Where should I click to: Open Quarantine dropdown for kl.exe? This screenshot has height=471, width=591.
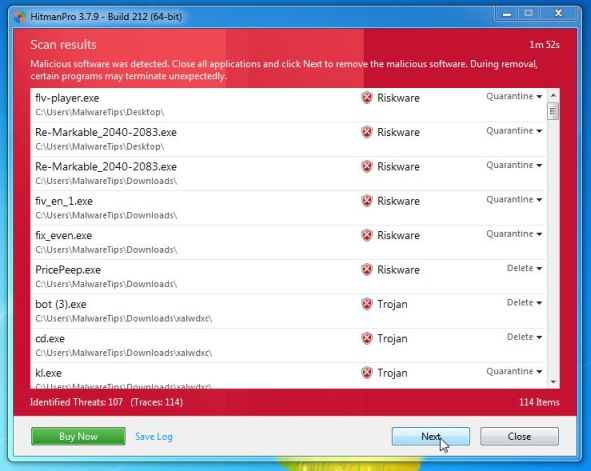tap(514, 372)
